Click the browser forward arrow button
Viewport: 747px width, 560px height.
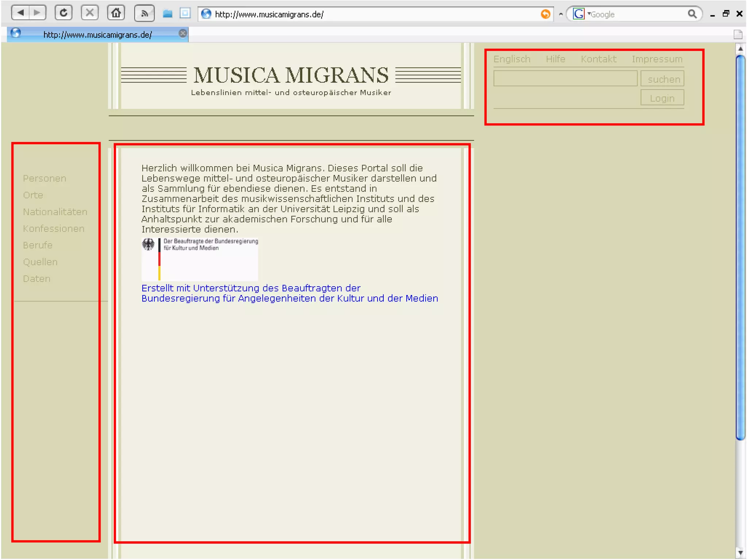tap(37, 13)
